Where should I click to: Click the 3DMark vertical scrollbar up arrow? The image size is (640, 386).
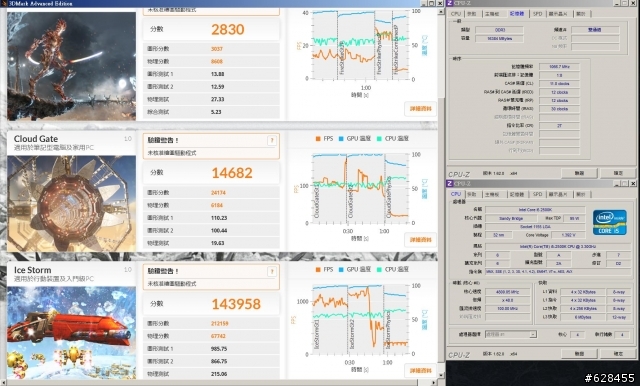click(441, 12)
